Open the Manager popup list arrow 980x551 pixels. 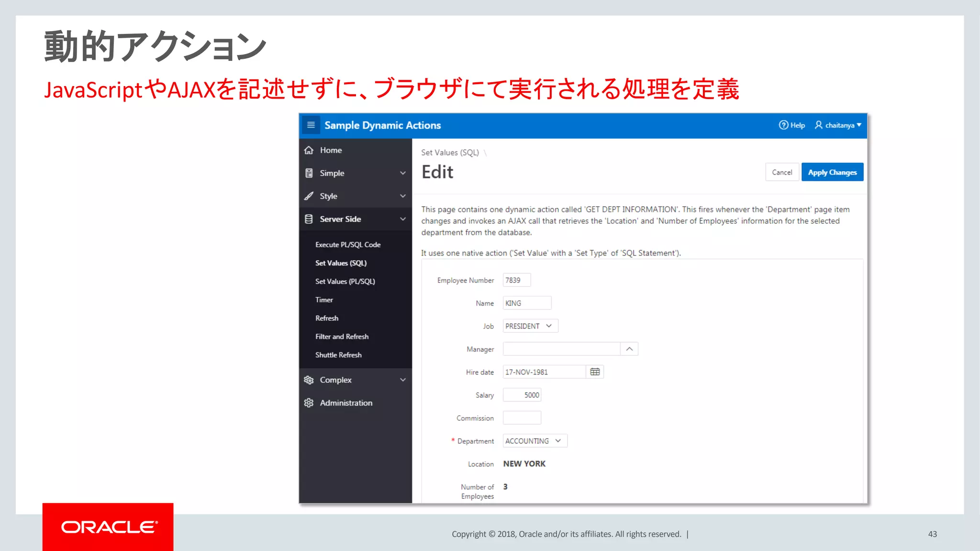pyautogui.click(x=629, y=349)
